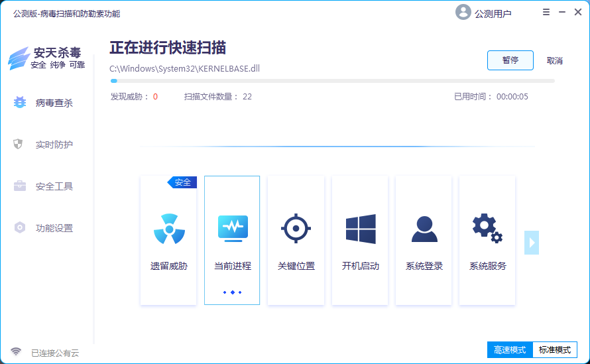Screen dimensions: 590x364
Task: Click the 发现威胁 count value 0
Action: (155, 97)
